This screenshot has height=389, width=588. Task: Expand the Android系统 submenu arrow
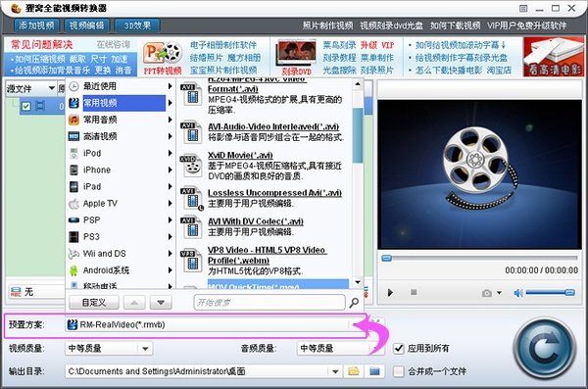(170, 270)
